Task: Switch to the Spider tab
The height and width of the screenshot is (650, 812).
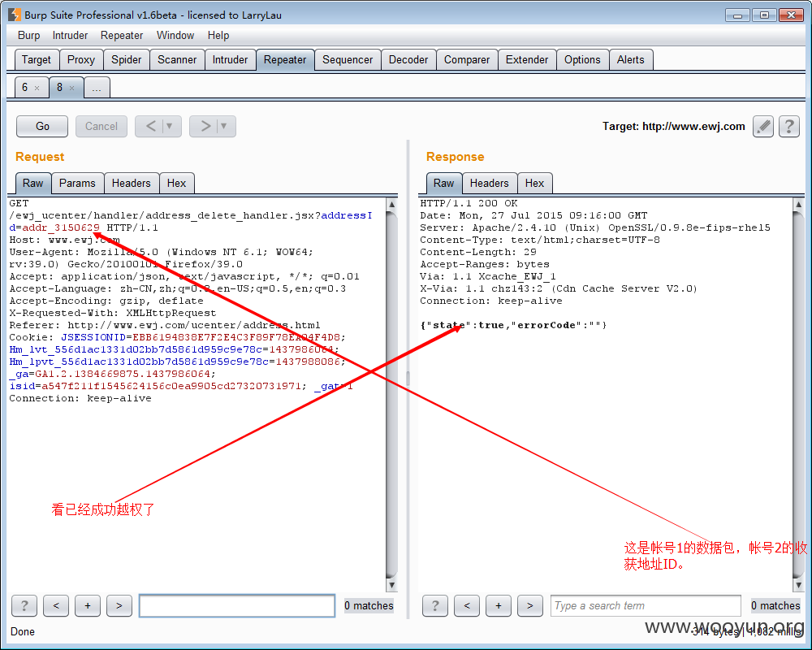Action: [127, 59]
